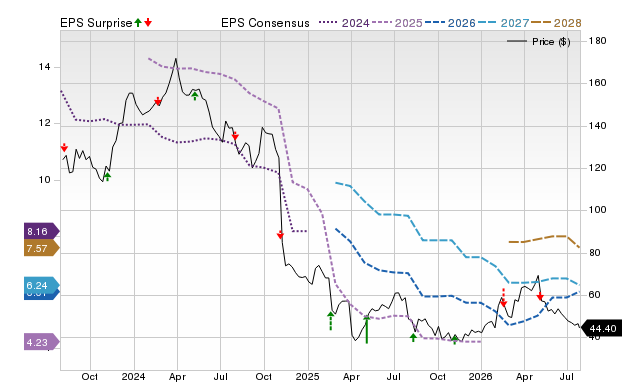Toggle the 2027 consensus legend entry
This screenshot has height=382, width=640.
coord(503,23)
